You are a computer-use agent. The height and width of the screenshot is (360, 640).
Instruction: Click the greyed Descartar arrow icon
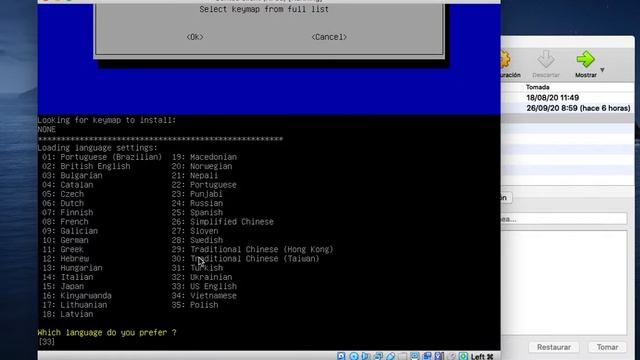tap(546, 59)
